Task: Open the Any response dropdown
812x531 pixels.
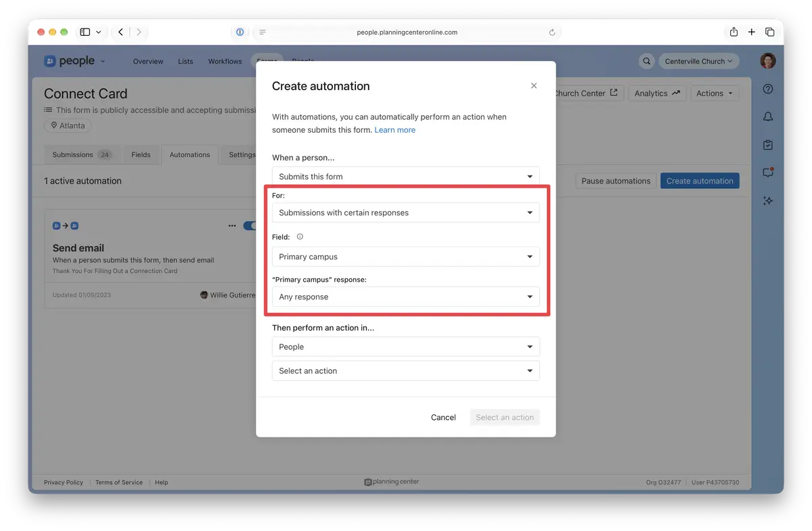Action: point(406,297)
